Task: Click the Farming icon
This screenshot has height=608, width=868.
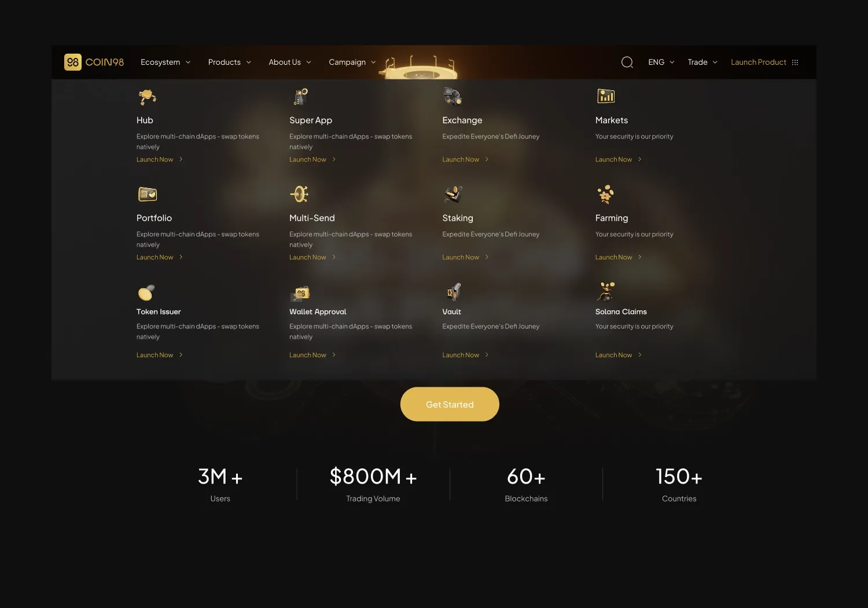Action: [606, 195]
